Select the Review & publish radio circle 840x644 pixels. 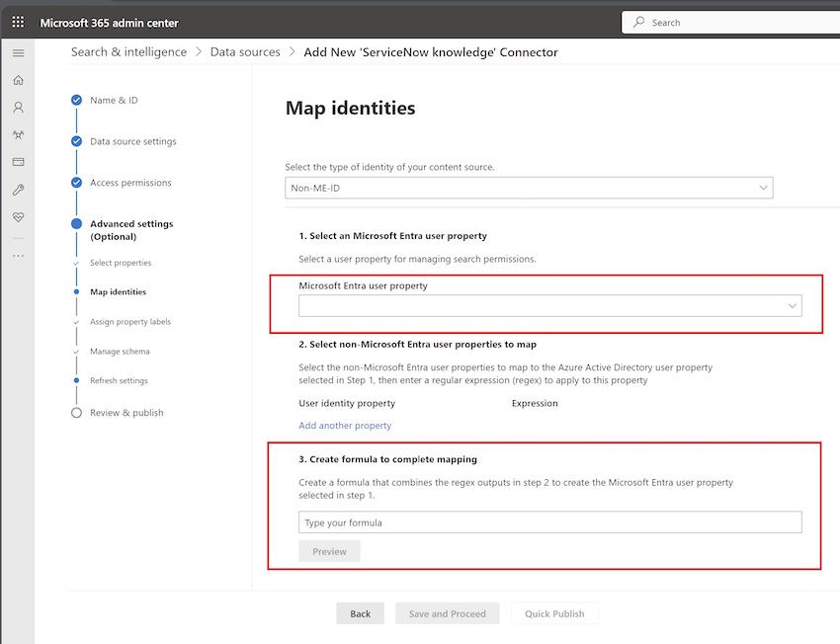[76, 413]
